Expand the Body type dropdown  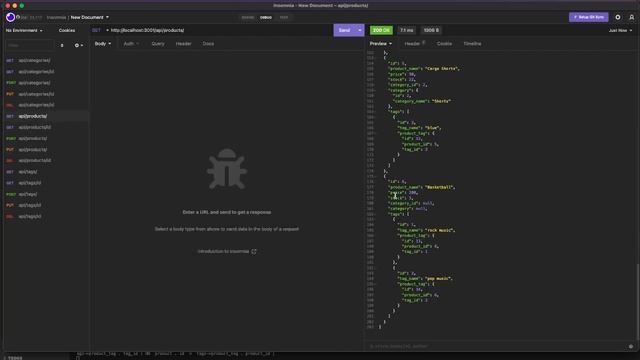[x=103, y=44]
